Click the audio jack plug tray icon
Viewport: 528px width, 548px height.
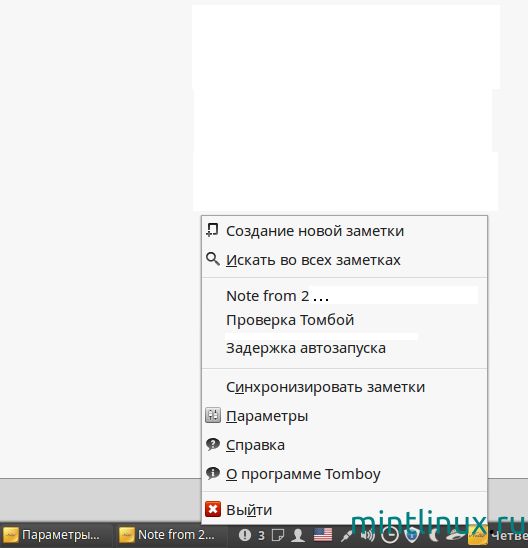click(x=346, y=535)
